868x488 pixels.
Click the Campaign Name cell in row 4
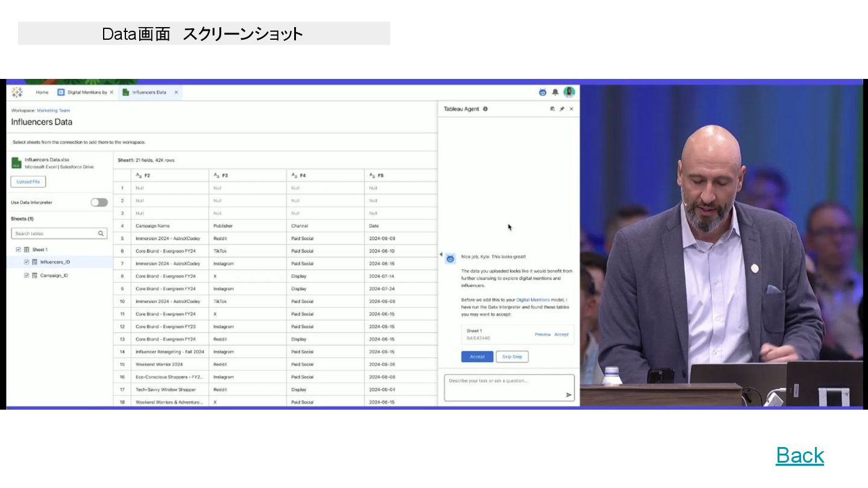170,226
